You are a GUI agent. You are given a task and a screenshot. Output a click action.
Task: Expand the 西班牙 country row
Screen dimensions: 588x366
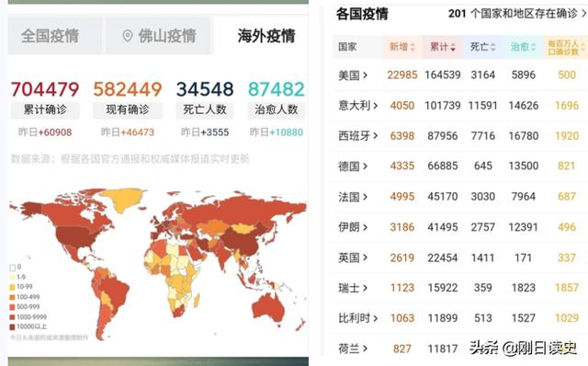358,136
